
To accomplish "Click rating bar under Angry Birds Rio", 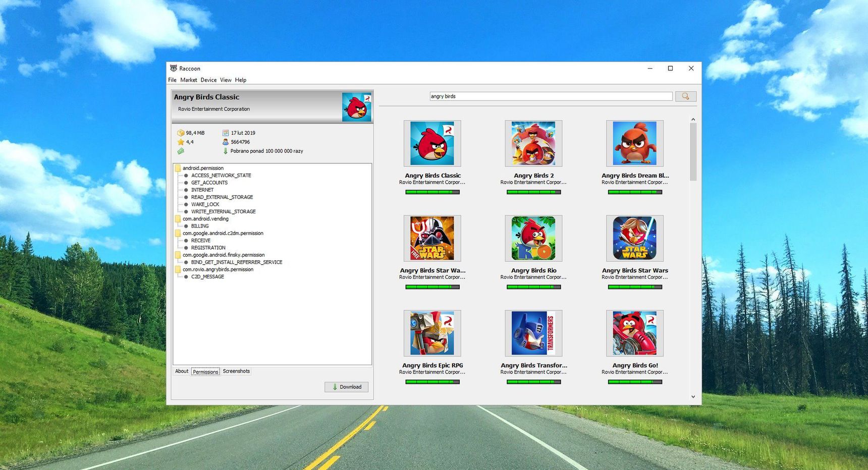I will tap(534, 287).
